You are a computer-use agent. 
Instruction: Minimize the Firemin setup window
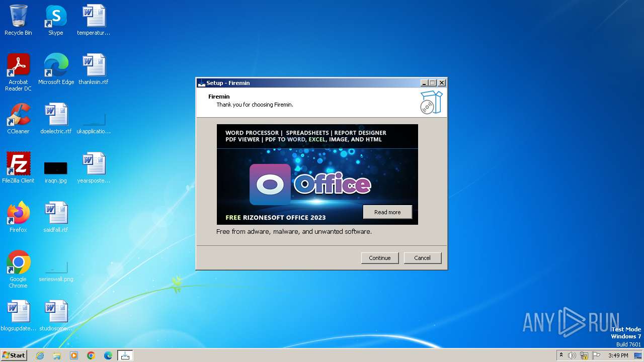click(424, 83)
